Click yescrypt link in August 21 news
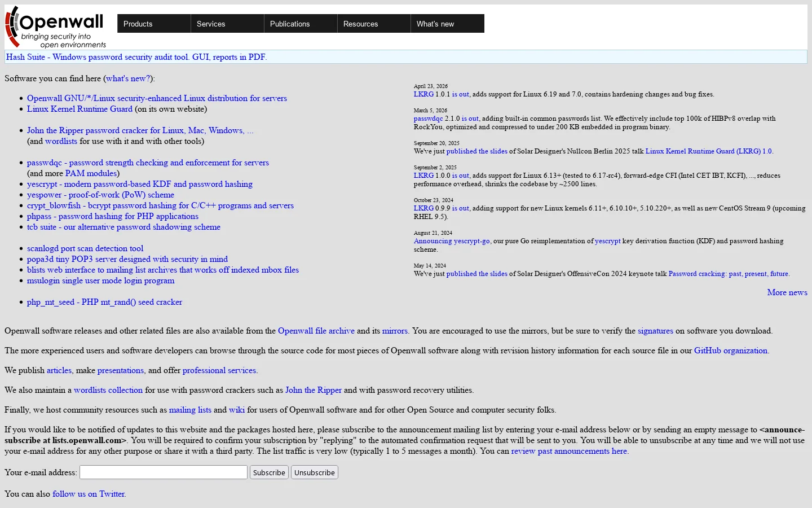Screen dimensions: 812x508 607,241
